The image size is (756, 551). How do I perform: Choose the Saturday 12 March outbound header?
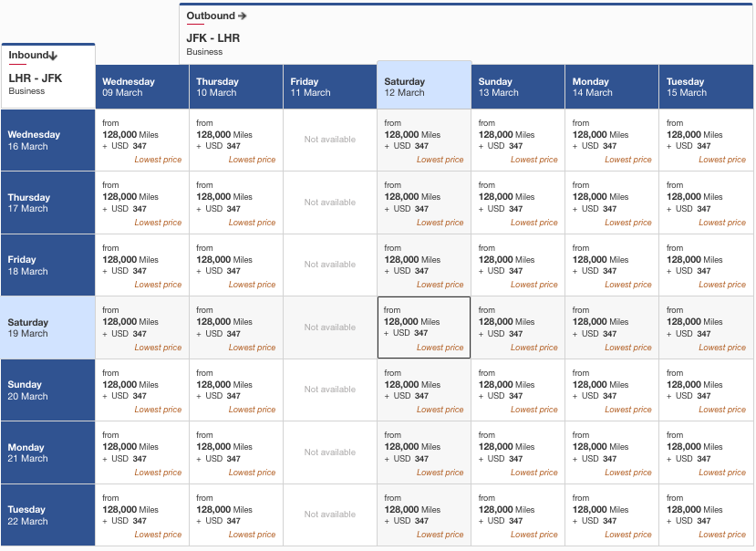coord(424,87)
